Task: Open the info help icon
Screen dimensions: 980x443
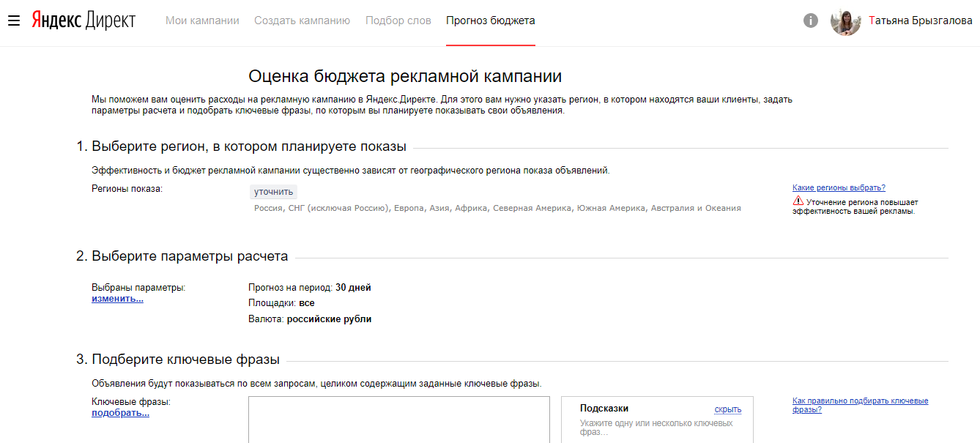Action: click(x=810, y=21)
